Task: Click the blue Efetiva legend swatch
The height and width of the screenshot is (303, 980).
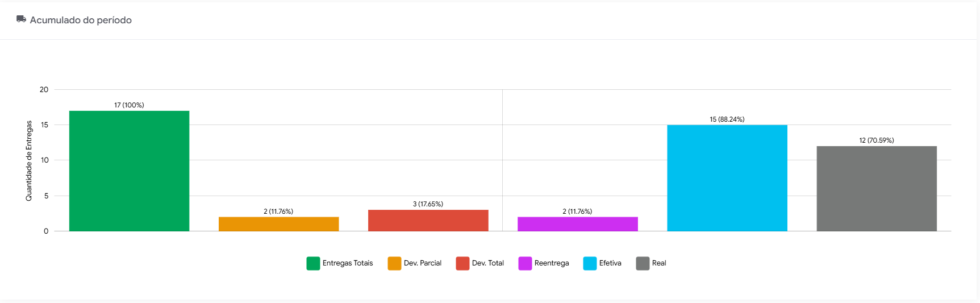Action: pos(590,263)
